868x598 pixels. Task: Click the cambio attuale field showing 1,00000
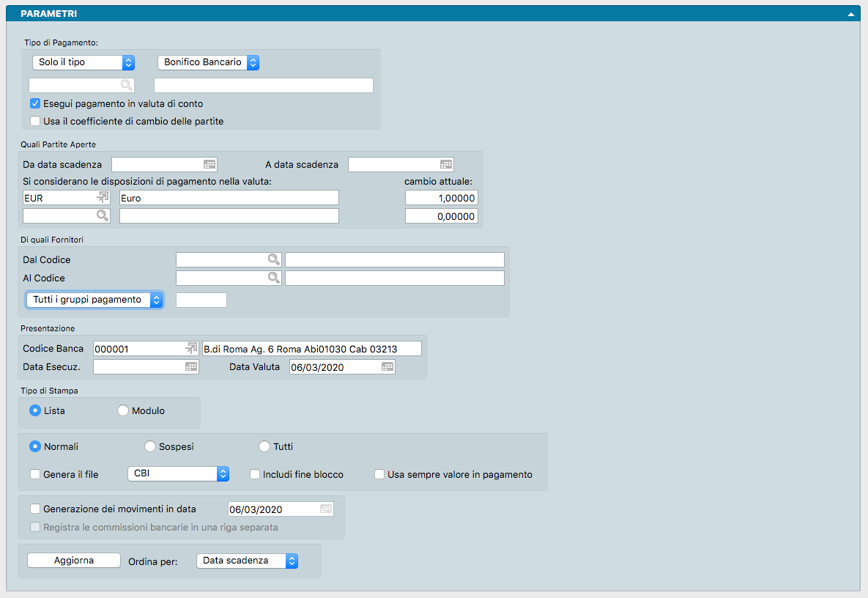[441, 198]
